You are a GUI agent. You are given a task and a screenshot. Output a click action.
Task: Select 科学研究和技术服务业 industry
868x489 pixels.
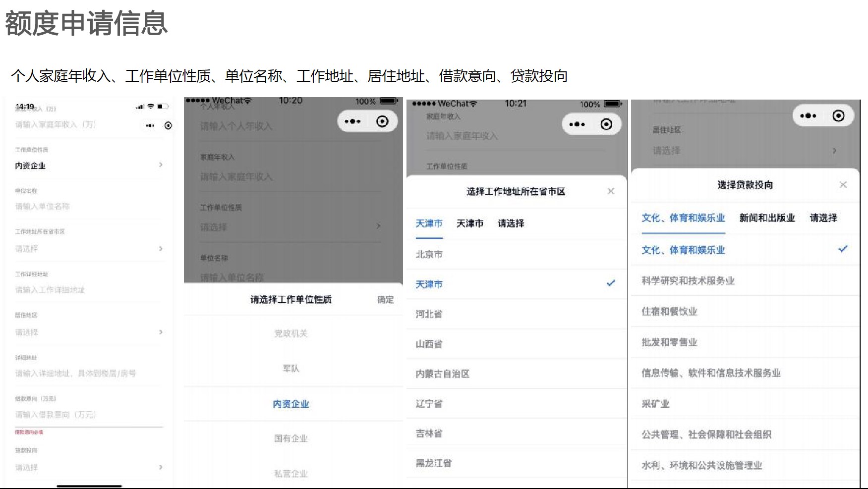tap(745, 281)
